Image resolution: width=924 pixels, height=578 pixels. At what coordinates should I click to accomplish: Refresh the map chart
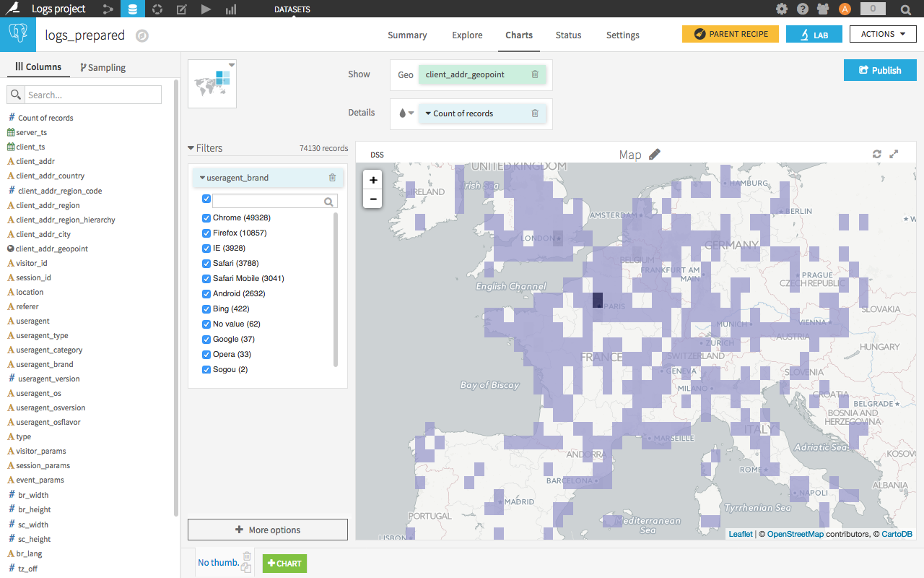tap(876, 154)
